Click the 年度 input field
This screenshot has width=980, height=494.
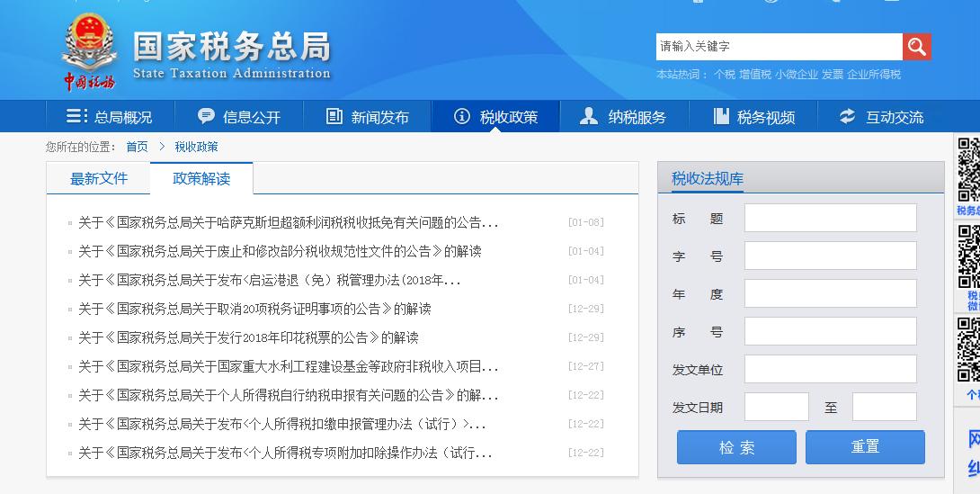click(x=831, y=293)
